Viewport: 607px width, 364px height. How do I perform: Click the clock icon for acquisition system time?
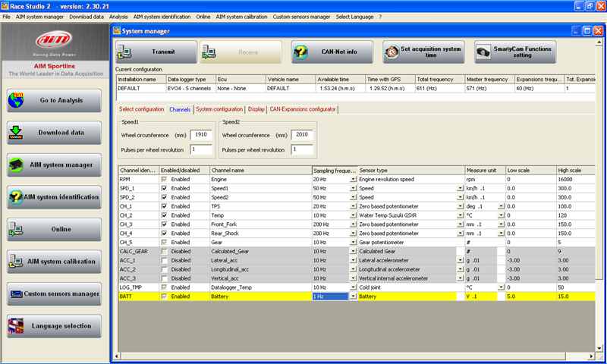click(392, 52)
